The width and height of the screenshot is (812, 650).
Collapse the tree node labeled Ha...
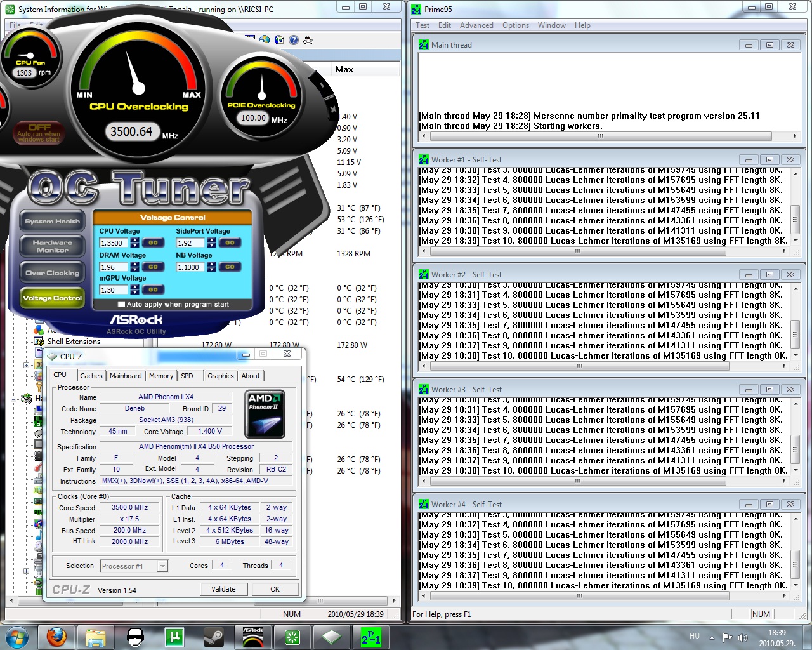[x=13, y=399]
